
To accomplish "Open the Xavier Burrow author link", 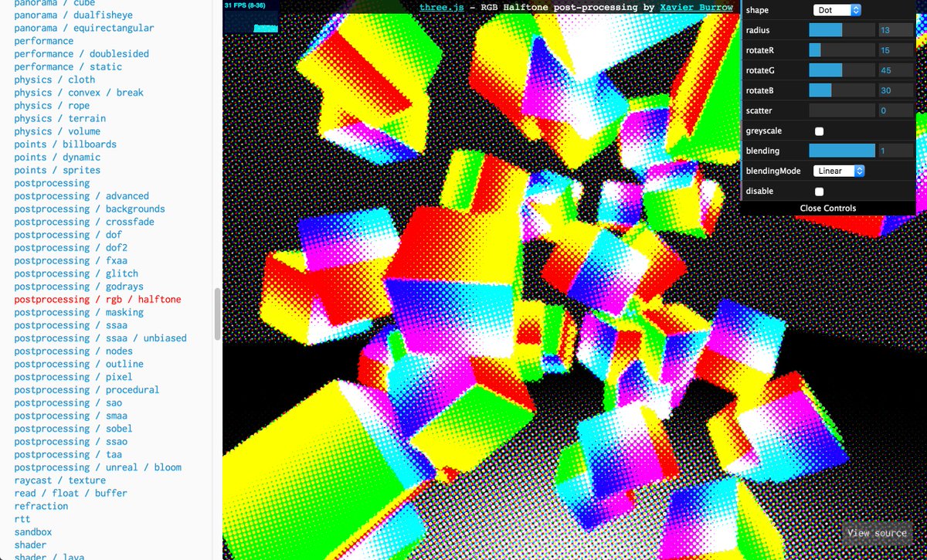I will [x=697, y=7].
